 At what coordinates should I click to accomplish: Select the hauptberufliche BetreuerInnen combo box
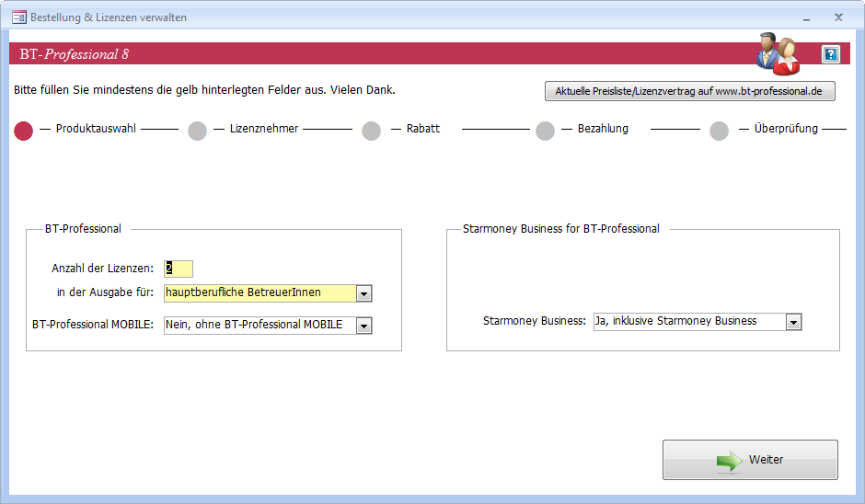pos(268,292)
